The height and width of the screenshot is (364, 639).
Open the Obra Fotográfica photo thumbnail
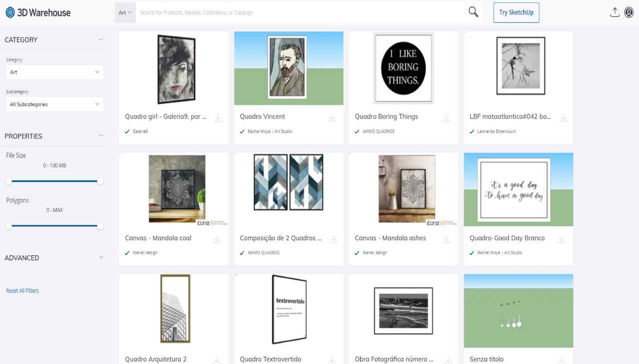point(403,311)
